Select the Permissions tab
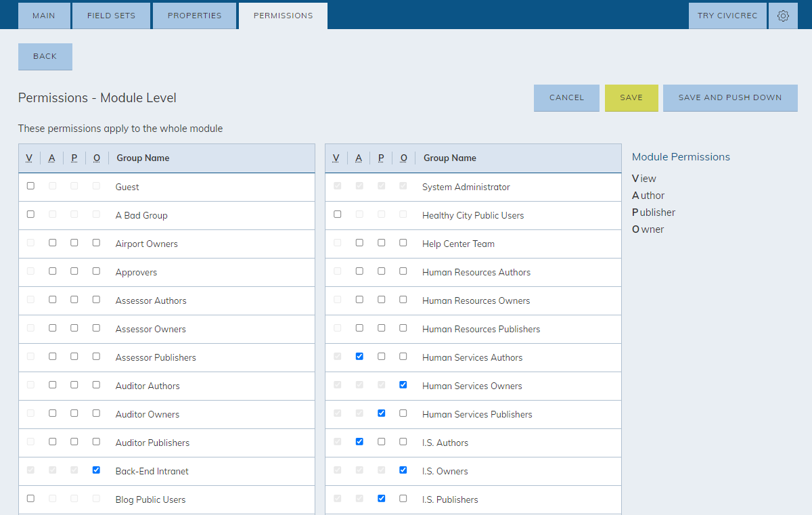 pos(283,16)
